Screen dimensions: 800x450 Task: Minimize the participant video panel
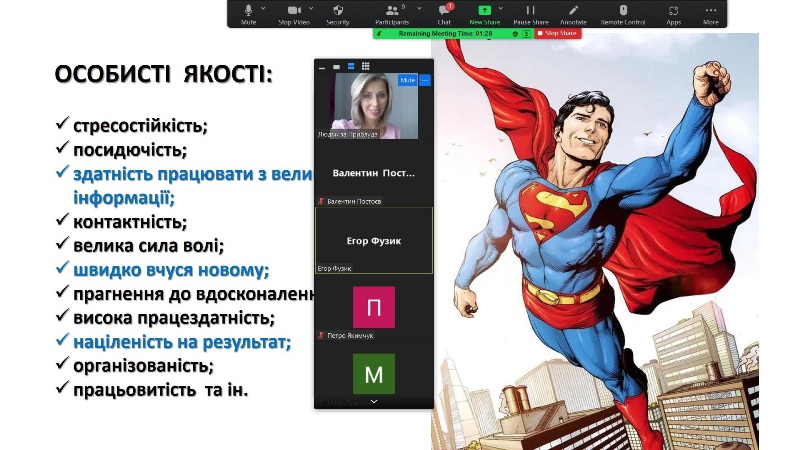(x=321, y=67)
